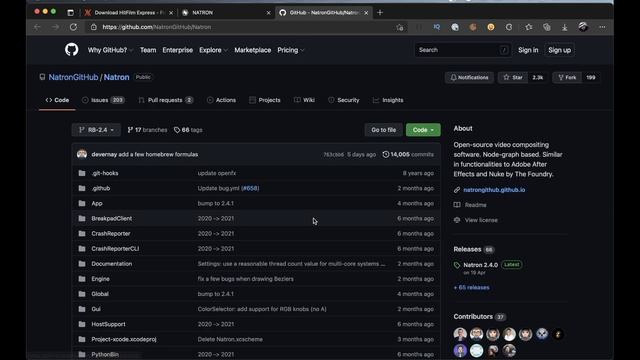Open Project-xcode.xcodeproj folder name
The width and height of the screenshot is (640, 360).
click(124, 339)
